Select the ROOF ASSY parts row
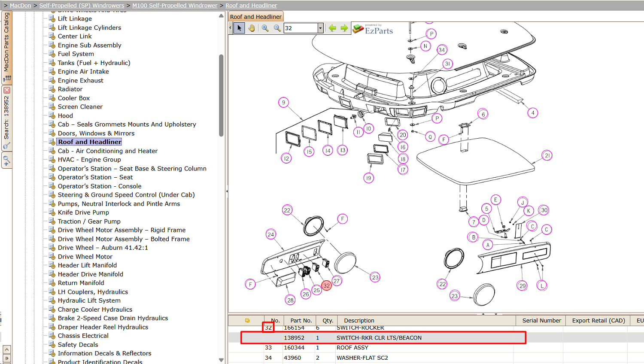This screenshot has height=364, width=644. pos(436,348)
